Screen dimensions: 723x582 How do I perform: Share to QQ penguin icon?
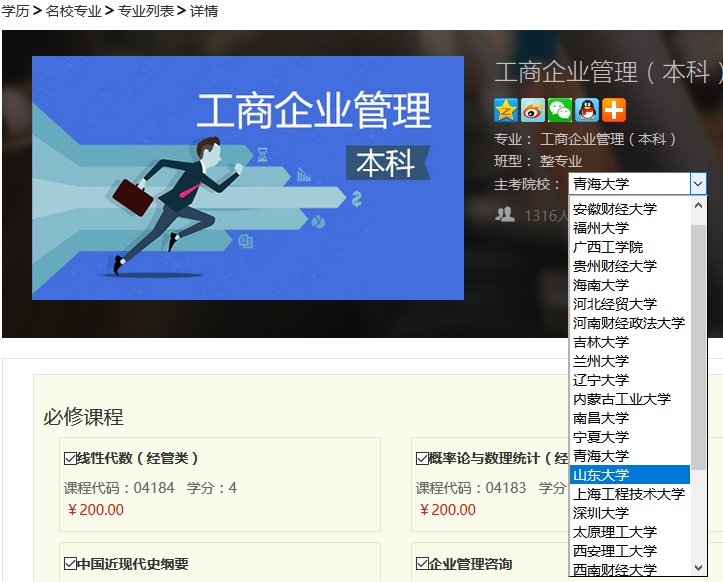[587, 110]
